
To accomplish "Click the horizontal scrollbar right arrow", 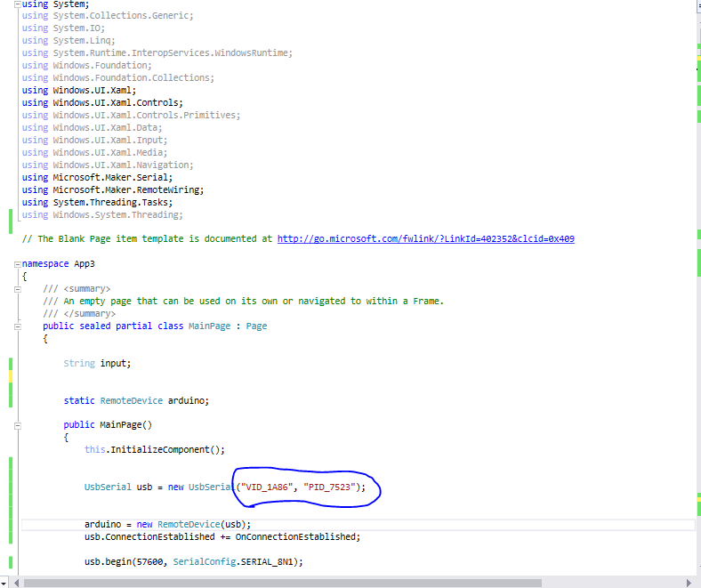I will coord(689,583).
